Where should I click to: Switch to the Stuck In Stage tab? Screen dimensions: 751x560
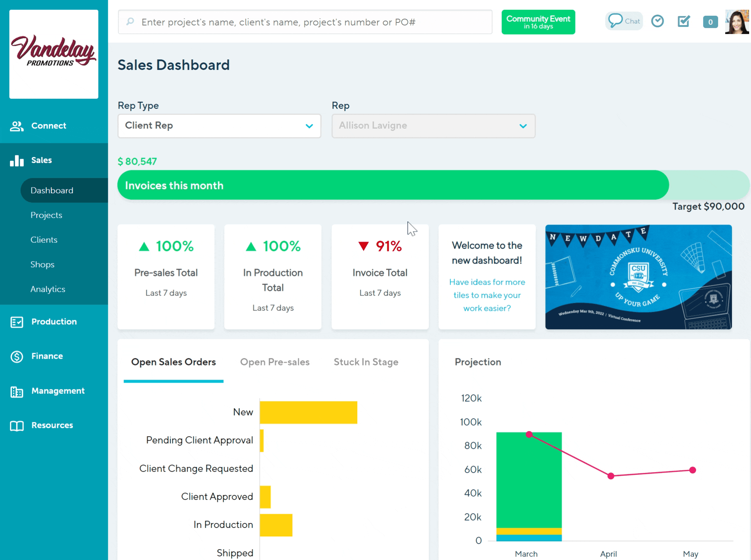tap(366, 362)
